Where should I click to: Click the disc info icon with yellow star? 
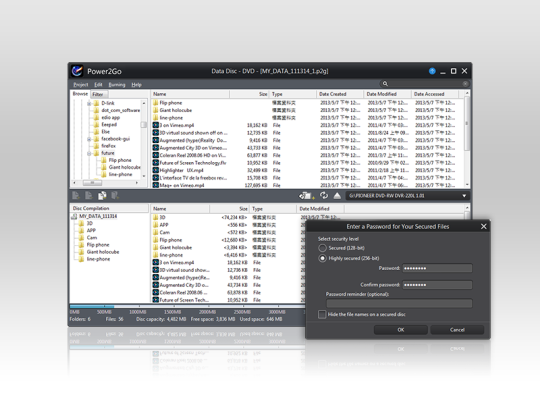306,196
